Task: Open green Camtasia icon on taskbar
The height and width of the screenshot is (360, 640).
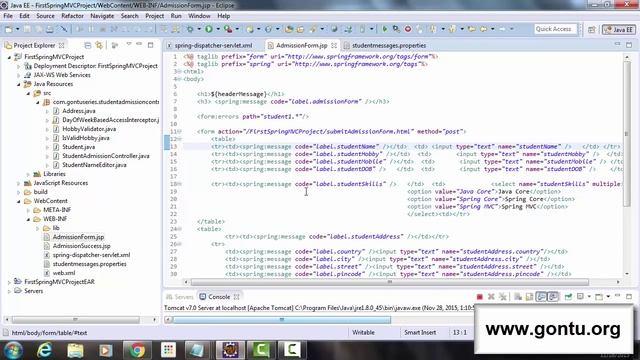Action: point(261,350)
